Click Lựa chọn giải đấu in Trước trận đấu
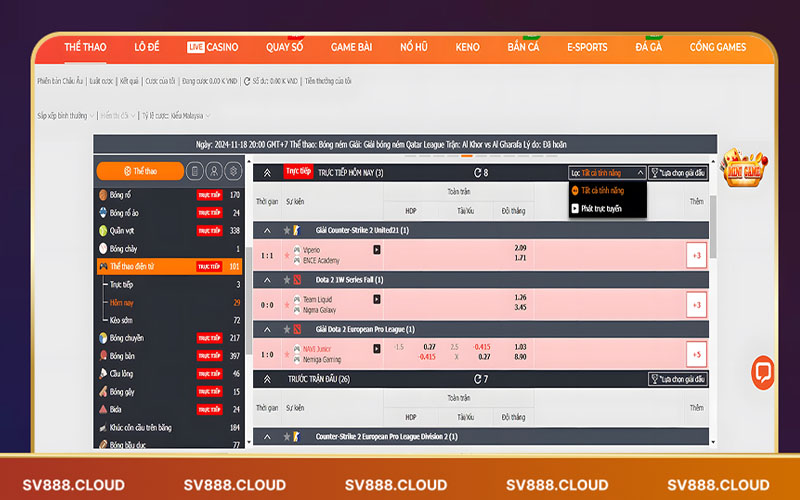 point(678,379)
